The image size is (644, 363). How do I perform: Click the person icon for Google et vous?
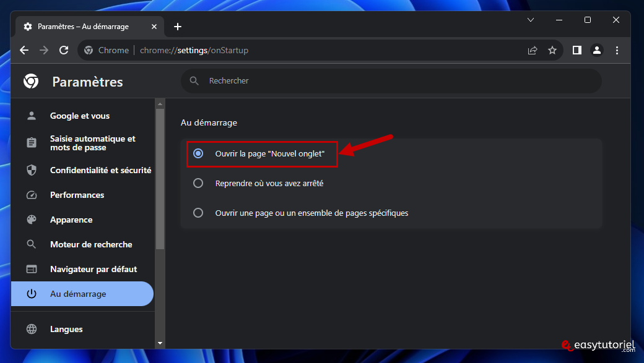[x=32, y=116]
